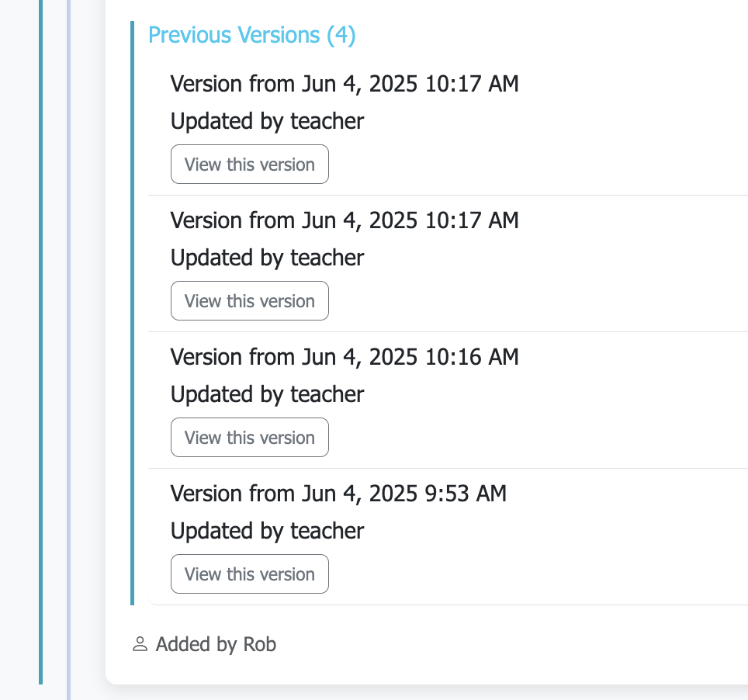Collapse the Previous Versions (4) section
This screenshot has height=700, width=748.
251,35
